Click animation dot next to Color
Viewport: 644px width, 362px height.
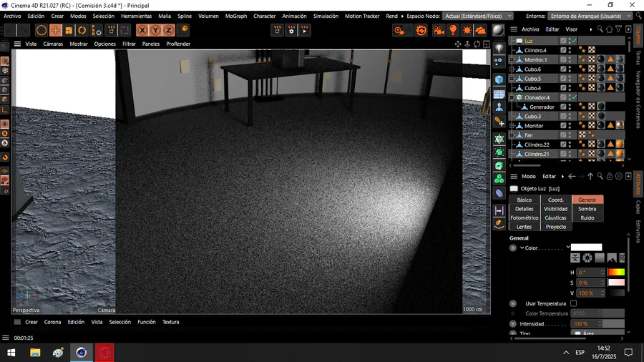pyautogui.click(x=513, y=248)
